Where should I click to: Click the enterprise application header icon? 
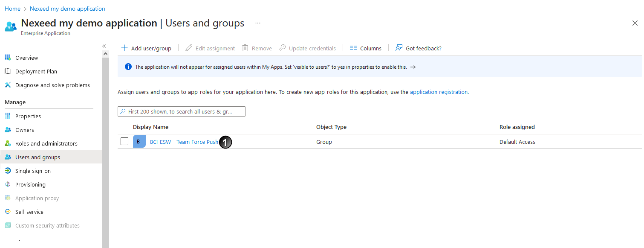coord(11,26)
